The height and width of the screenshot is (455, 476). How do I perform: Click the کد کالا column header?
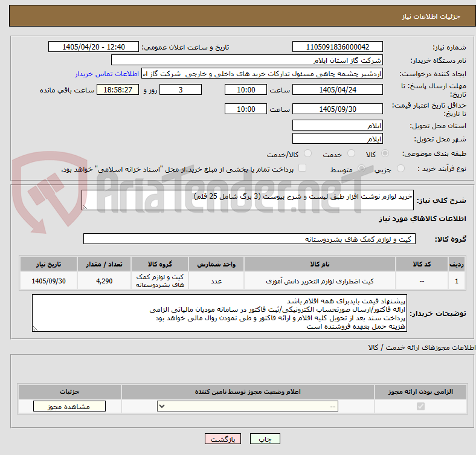tap(422, 264)
